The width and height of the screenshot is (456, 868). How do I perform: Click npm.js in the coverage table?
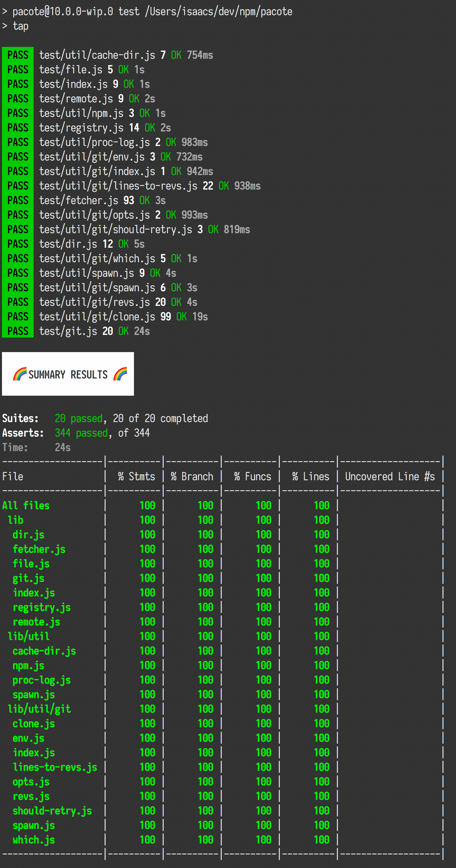coord(28,665)
